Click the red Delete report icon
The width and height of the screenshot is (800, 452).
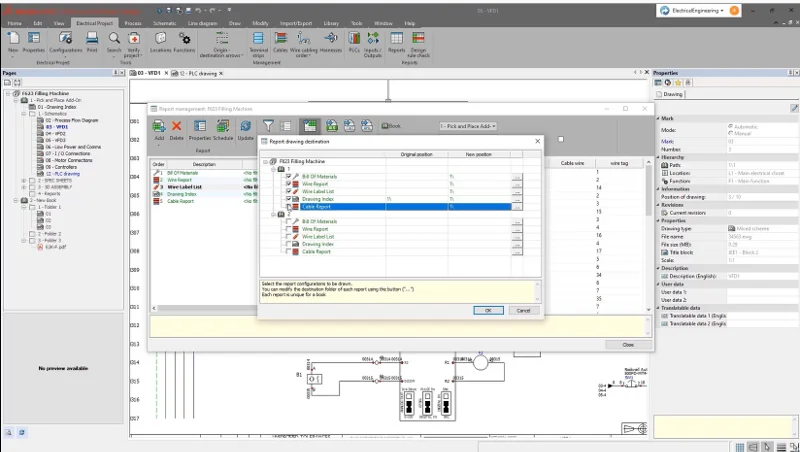click(176, 127)
